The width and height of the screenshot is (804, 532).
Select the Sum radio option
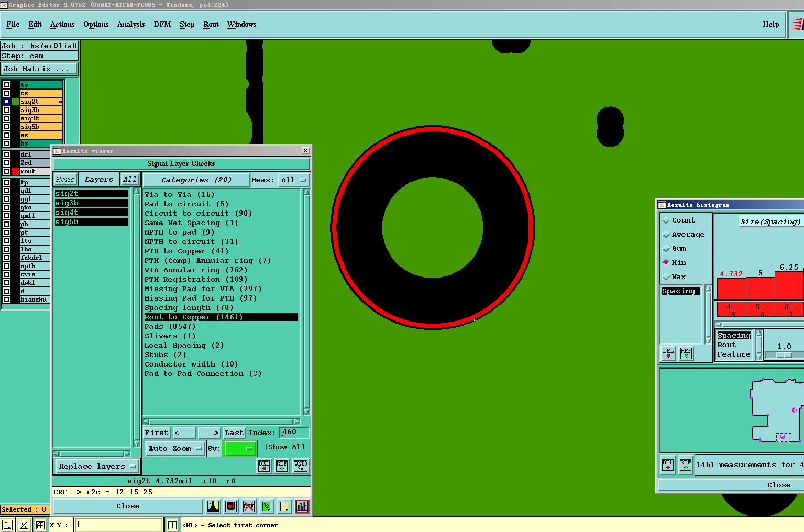[666, 249]
